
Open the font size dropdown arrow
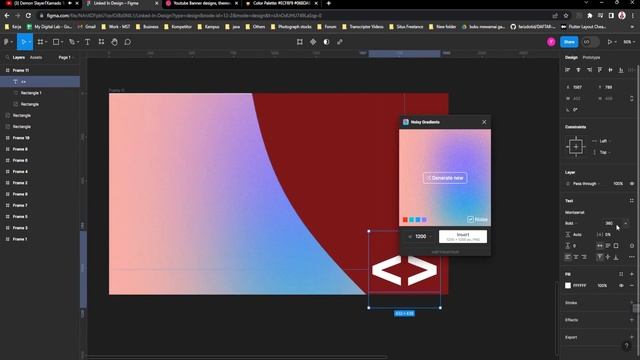coord(626,223)
